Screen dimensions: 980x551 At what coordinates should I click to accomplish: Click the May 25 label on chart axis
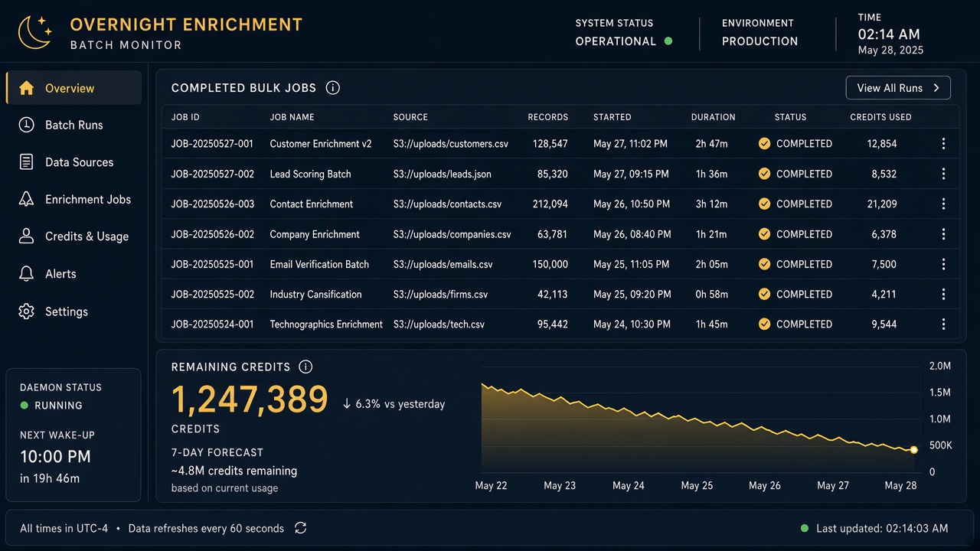pos(697,485)
